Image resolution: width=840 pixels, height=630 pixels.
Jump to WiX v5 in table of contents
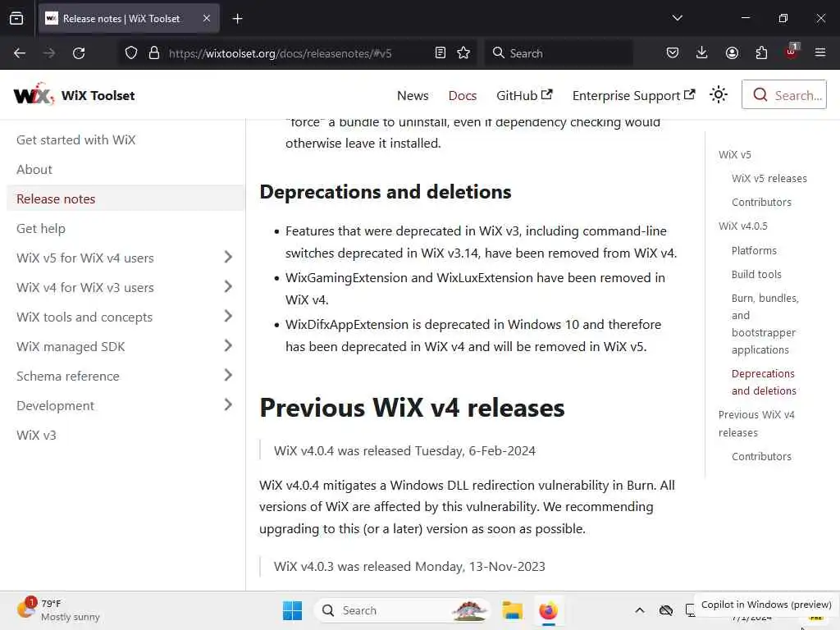point(734,155)
